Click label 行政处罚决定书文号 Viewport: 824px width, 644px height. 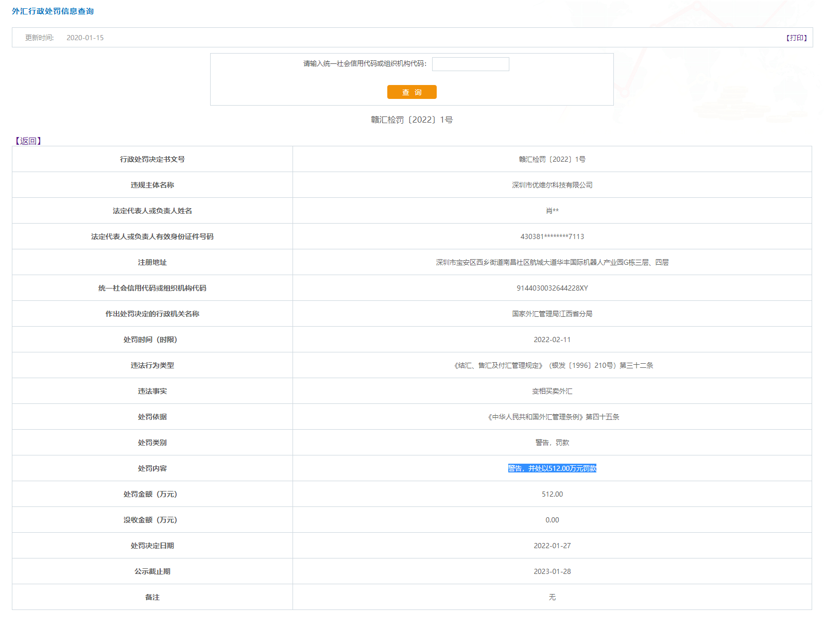(152, 159)
